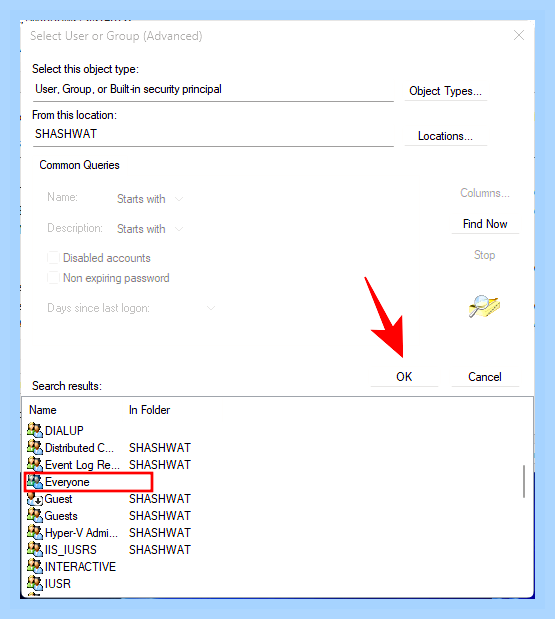Select the INTERACTIVE entry name
Screen dimensions: 555x619
[80, 566]
